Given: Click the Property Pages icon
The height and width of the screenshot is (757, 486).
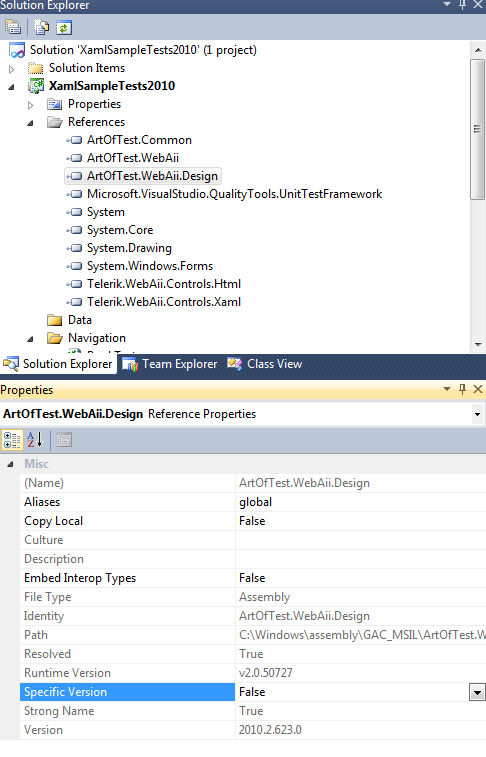Looking at the screenshot, I should (x=64, y=440).
